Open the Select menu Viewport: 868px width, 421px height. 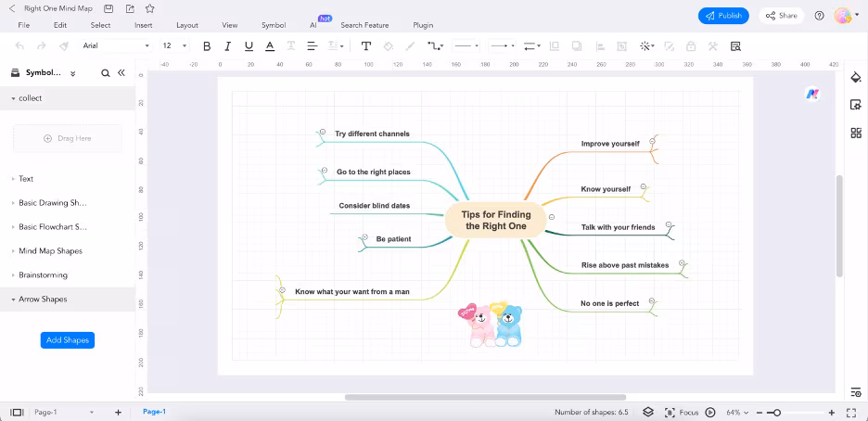click(101, 25)
